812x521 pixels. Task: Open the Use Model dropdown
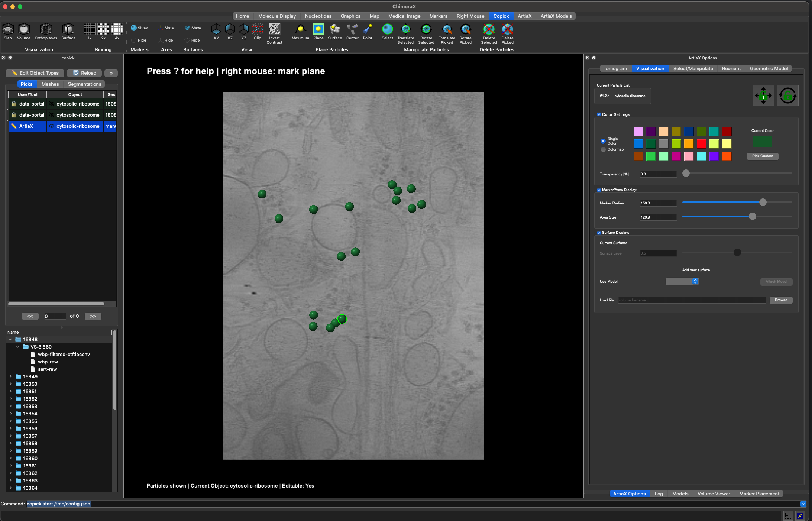[682, 281]
